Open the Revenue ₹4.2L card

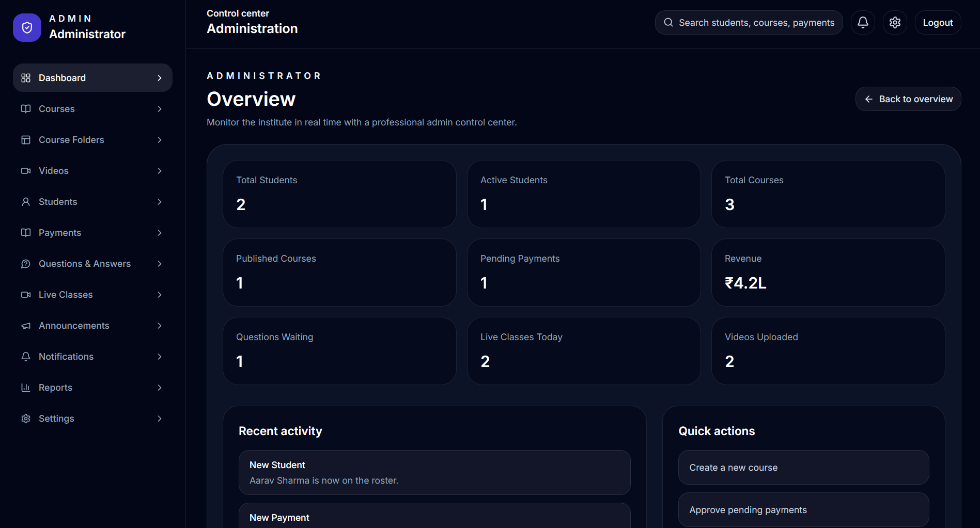tap(828, 273)
